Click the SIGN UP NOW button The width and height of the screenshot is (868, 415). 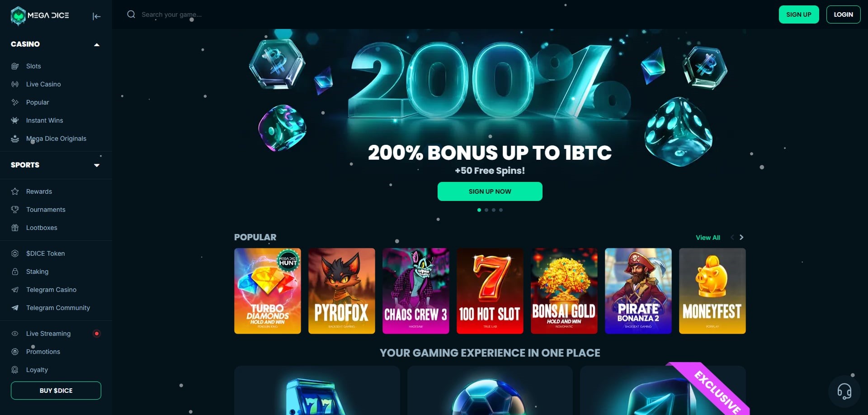tap(490, 191)
